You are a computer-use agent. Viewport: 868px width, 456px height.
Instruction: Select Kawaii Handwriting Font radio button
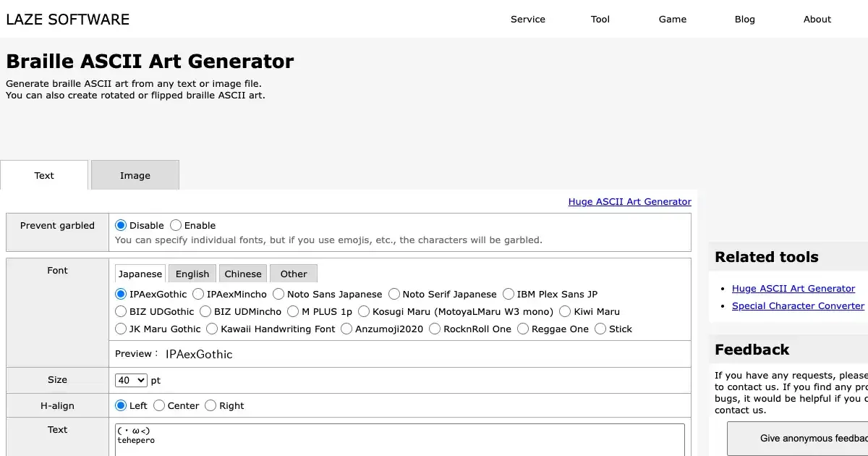click(x=213, y=329)
